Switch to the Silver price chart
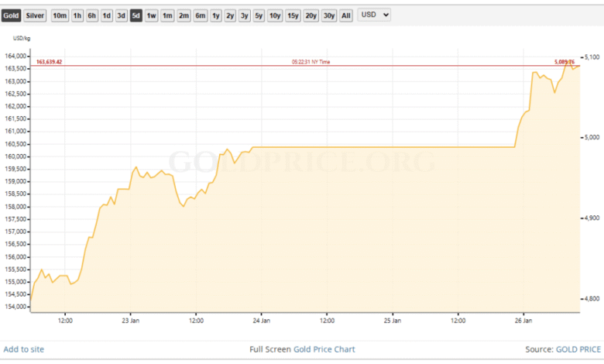Viewport: 604px width, 364px height. (x=35, y=15)
